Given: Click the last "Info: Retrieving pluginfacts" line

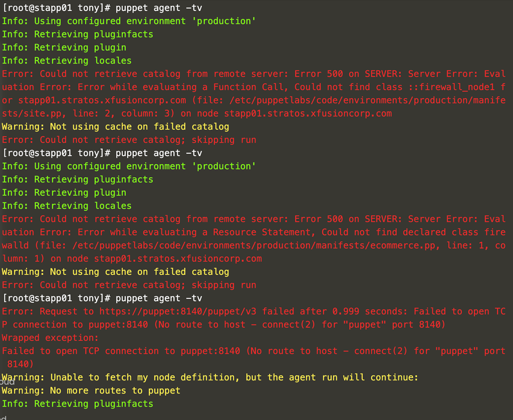Looking at the screenshot, I should [78, 403].
